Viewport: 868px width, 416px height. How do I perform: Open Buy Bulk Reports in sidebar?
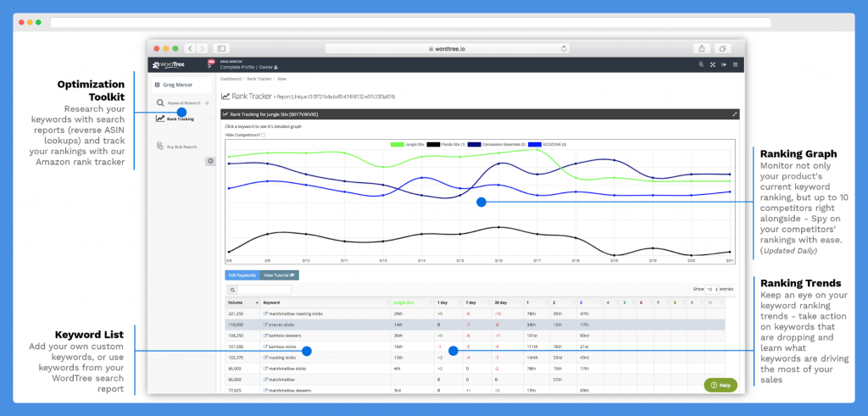[182, 147]
